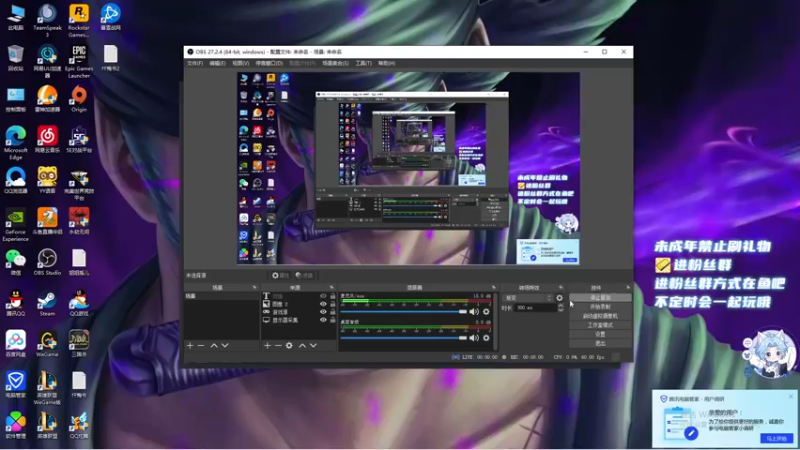800x450 pixels.
Task: Open TeamSpeak 3 desktop icon
Action: pos(47,20)
